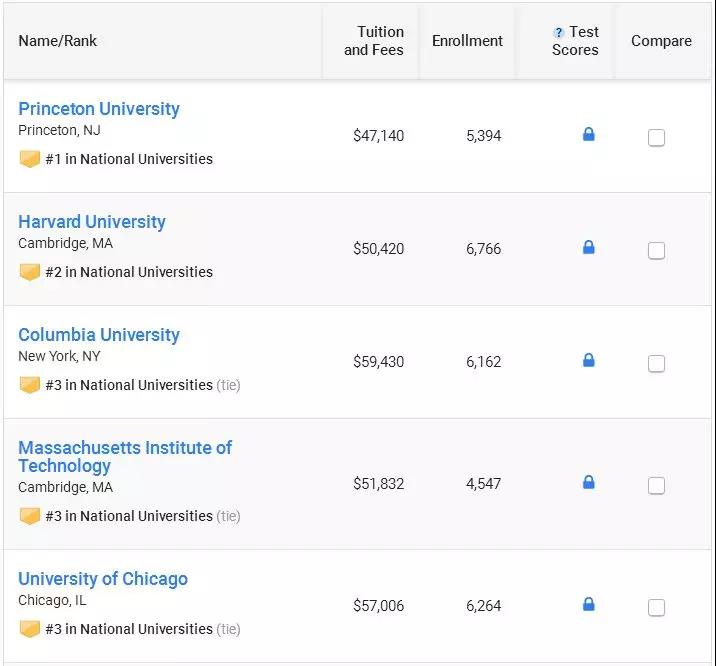Click University of Chicago's test score lock
716x666 pixels.
(588, 604)
